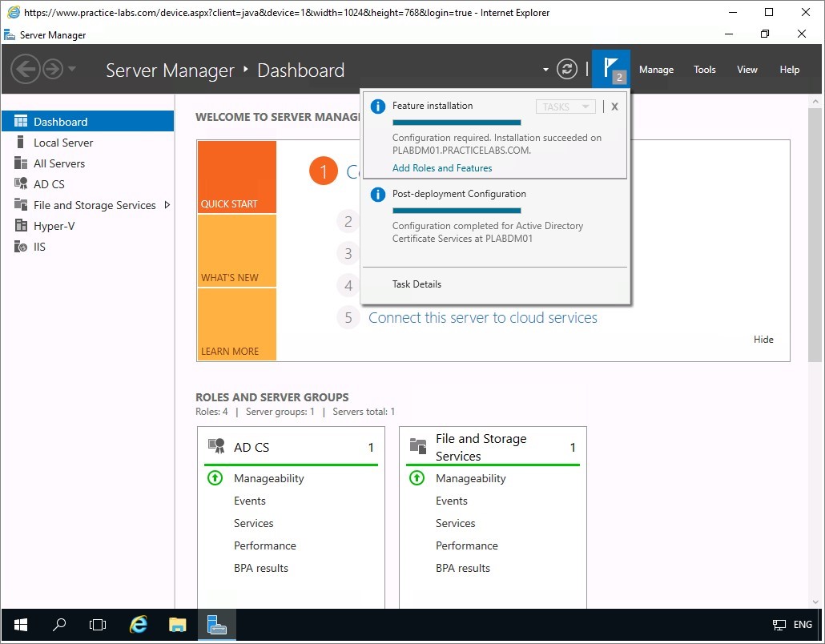
Task: Hide the welcome tile
Action: pos(763,340)
